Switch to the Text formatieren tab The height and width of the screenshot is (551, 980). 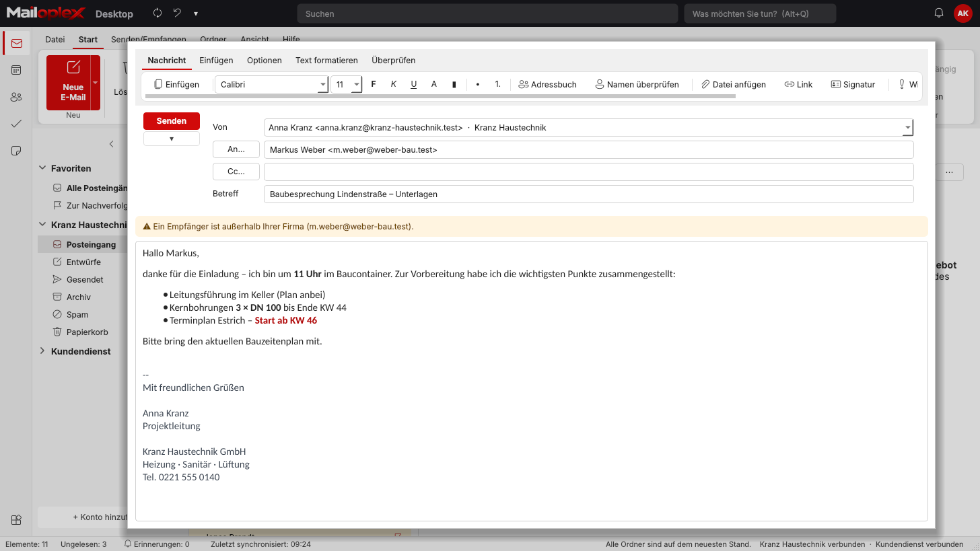[326, 60]
